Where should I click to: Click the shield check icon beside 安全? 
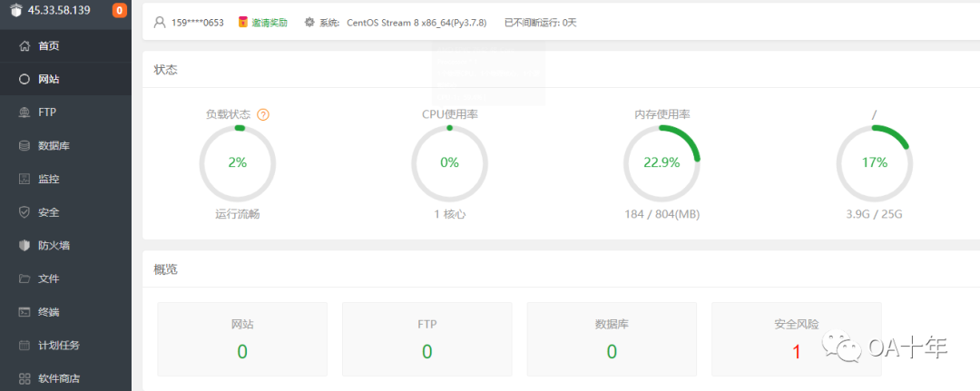point(24,212)
